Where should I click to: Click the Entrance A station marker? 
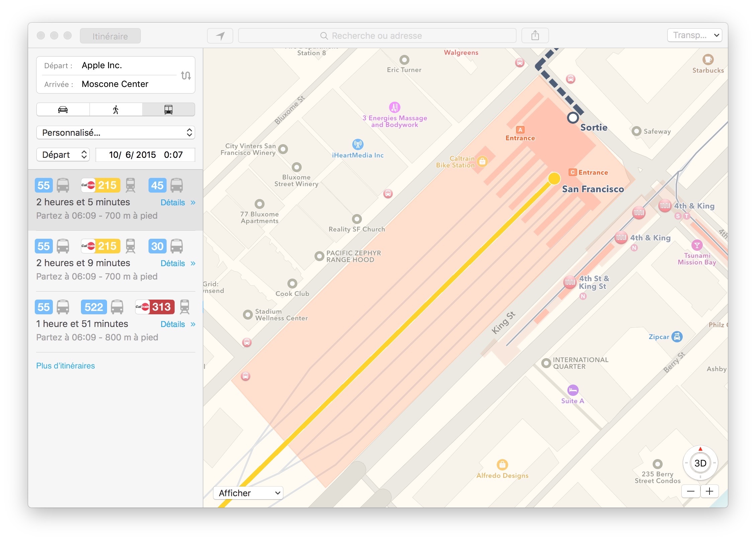click(520, 130)
